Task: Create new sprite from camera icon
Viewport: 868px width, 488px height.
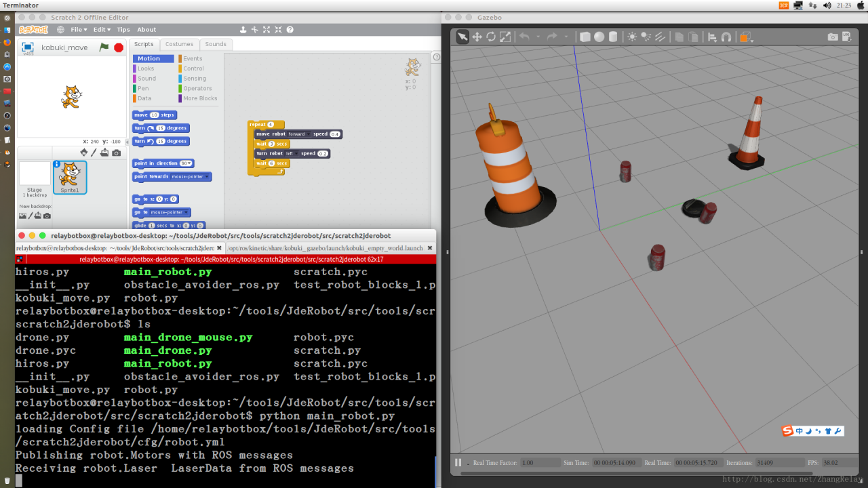Action: [117, 152]
